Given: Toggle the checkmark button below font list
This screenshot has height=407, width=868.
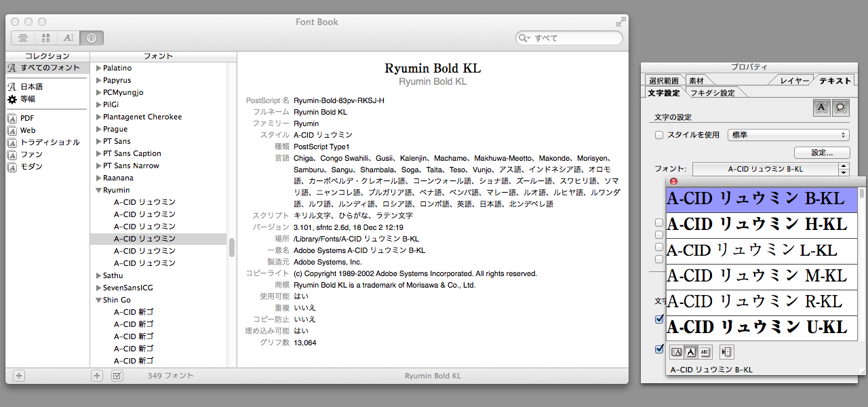Looking at the screenshot, I should click(117, 375).
